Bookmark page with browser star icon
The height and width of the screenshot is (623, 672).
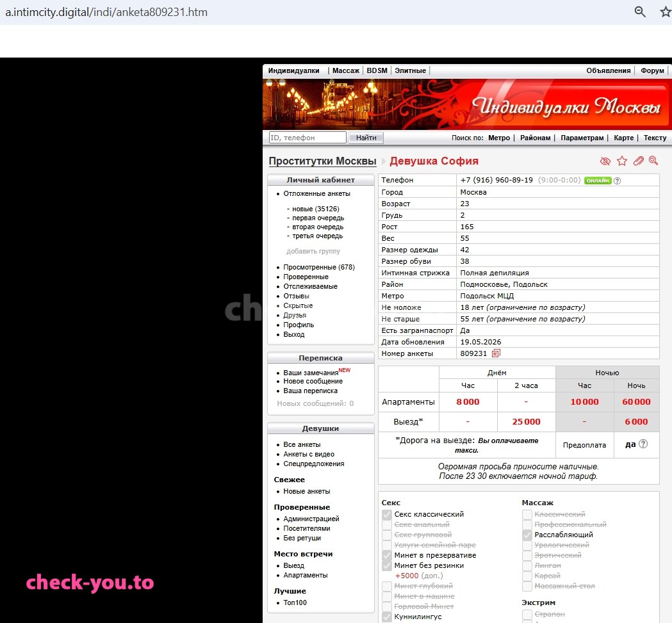666,12
